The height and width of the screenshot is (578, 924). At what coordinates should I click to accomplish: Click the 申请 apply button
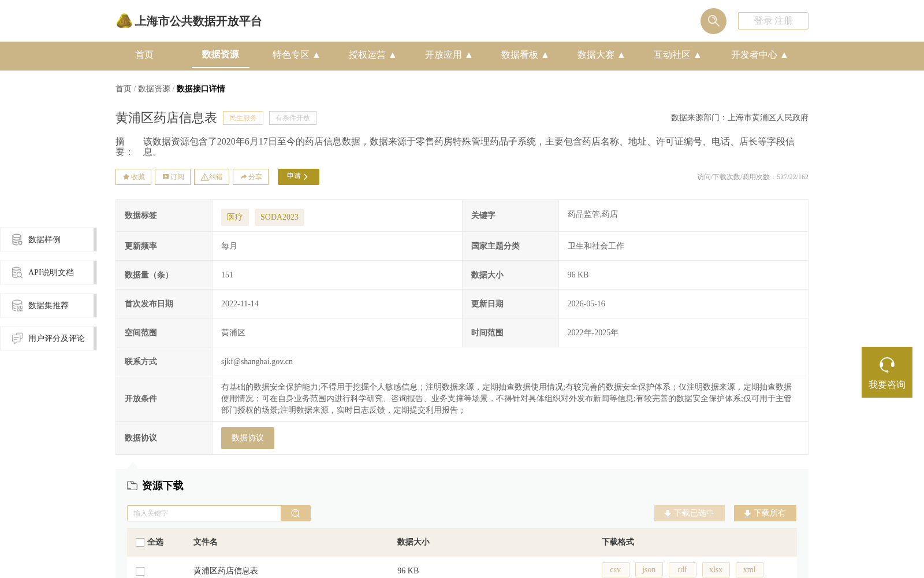pos(299,177)
